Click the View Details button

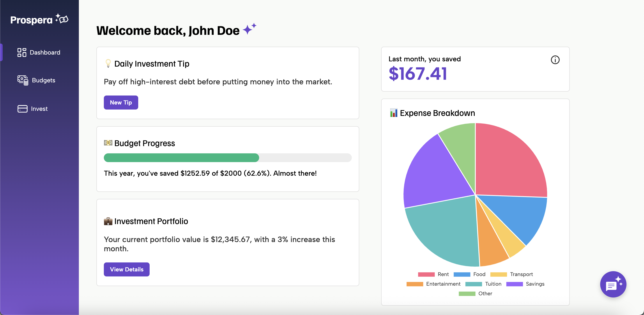tap(127, 269)
